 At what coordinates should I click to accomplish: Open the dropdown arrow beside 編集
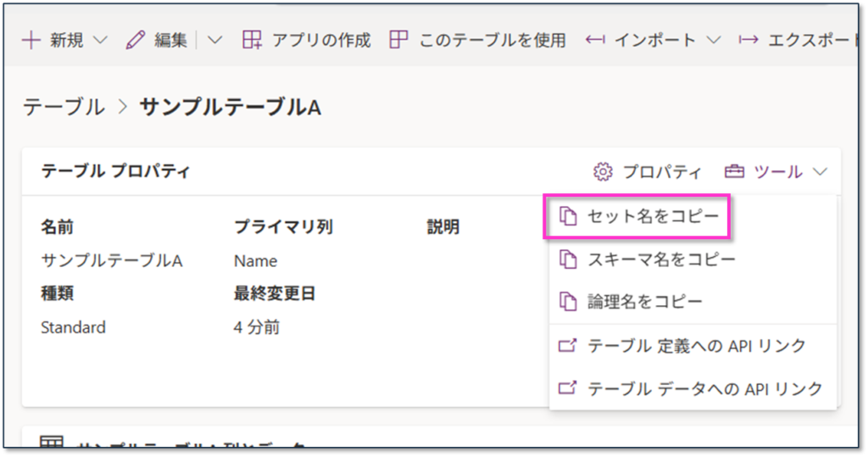coord(214,40)
